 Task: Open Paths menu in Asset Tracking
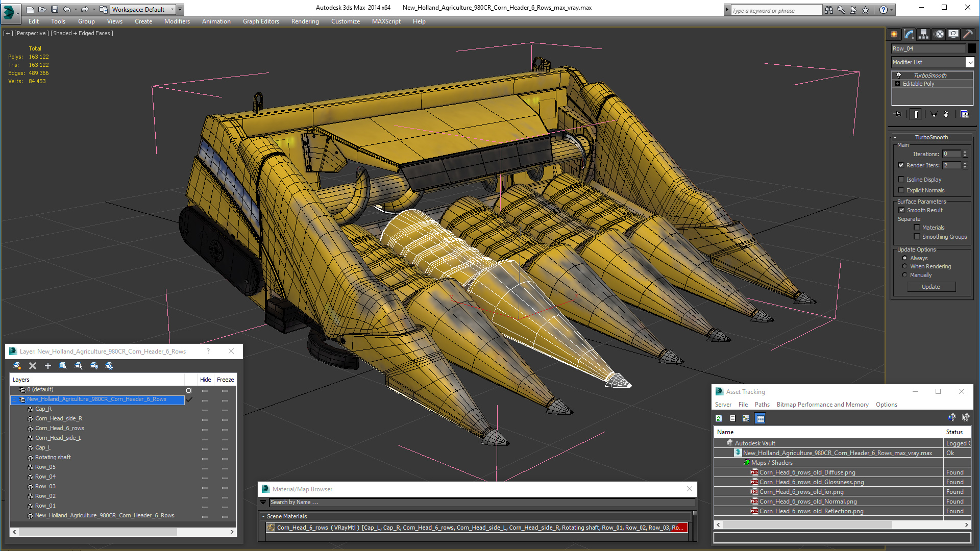[x=762, y=405]
